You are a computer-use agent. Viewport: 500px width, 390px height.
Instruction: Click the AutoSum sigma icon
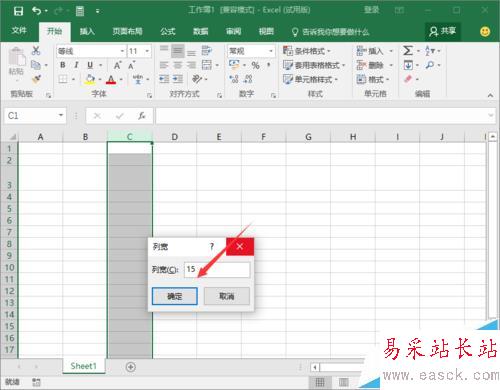pyautogui.click(x=408, y=51)
